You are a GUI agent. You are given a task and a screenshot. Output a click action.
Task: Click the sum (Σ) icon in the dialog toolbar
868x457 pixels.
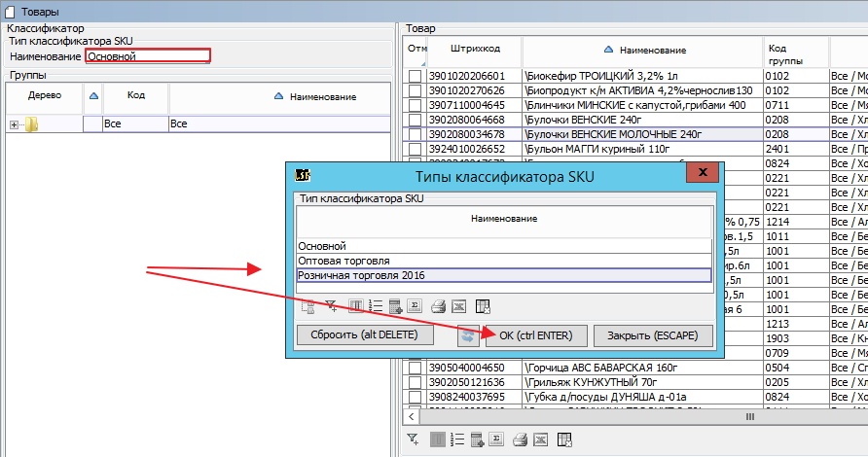coord(416,306)
